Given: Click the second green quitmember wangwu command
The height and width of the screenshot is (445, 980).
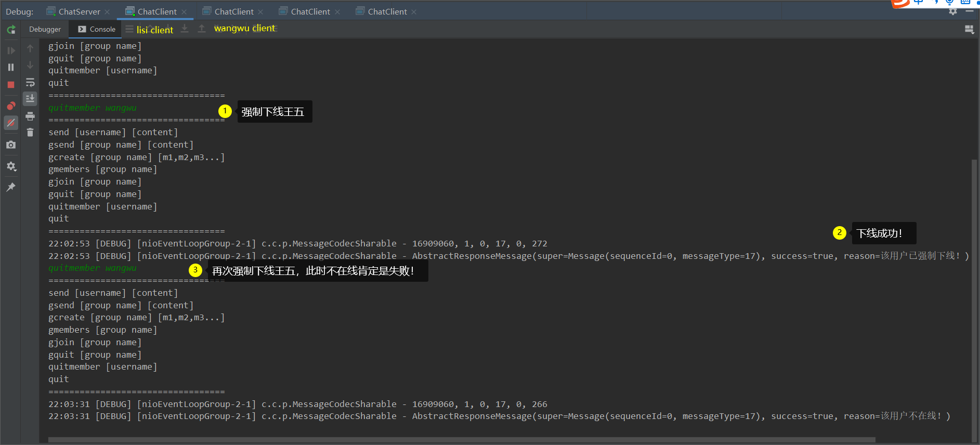Looking at the screenshot, I should (x=93, y=268).
